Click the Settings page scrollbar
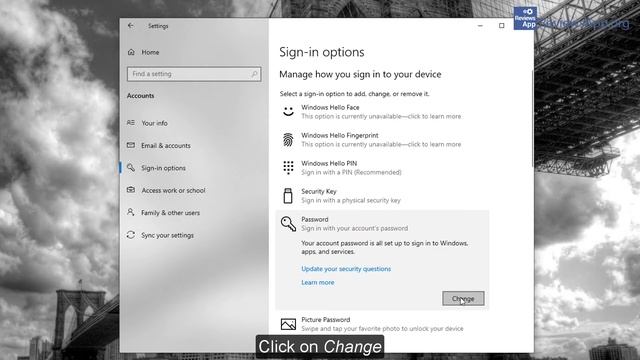Screen dimensions: 640x360 point(532,118)
